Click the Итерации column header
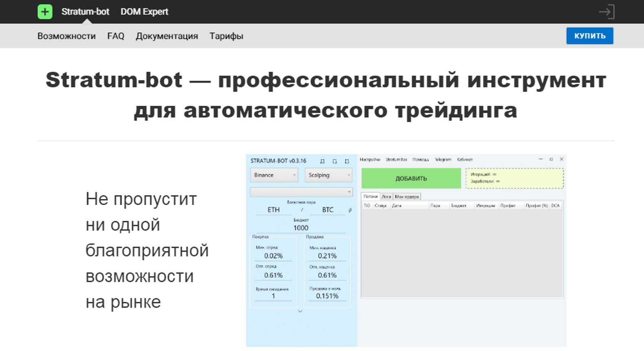 point(486,206)
